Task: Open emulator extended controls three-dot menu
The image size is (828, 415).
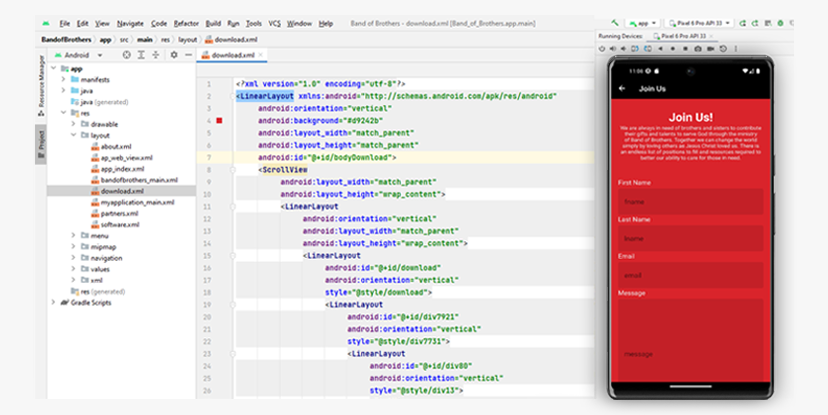Action: pyautogui.click(x=736, y=49)
